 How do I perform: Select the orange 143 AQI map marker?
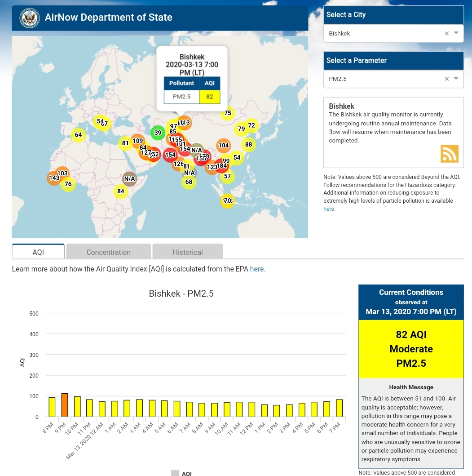point(54,178)
